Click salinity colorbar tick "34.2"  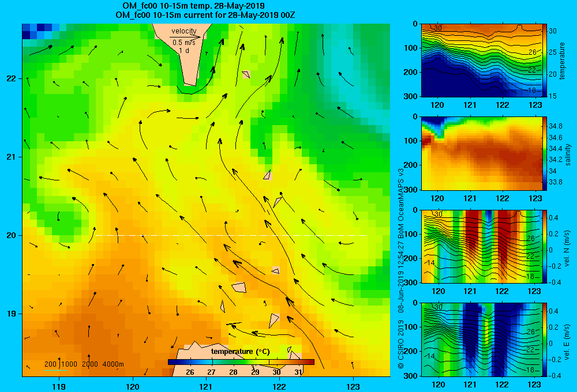[556, 160]
